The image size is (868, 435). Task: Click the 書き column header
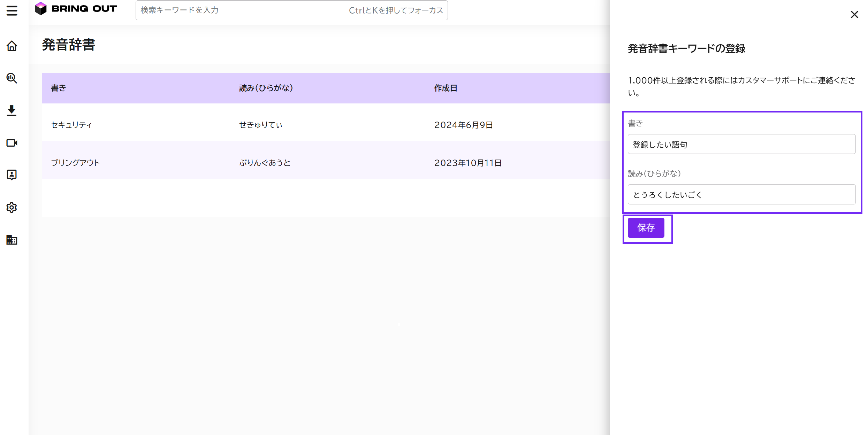coord(59,88)
